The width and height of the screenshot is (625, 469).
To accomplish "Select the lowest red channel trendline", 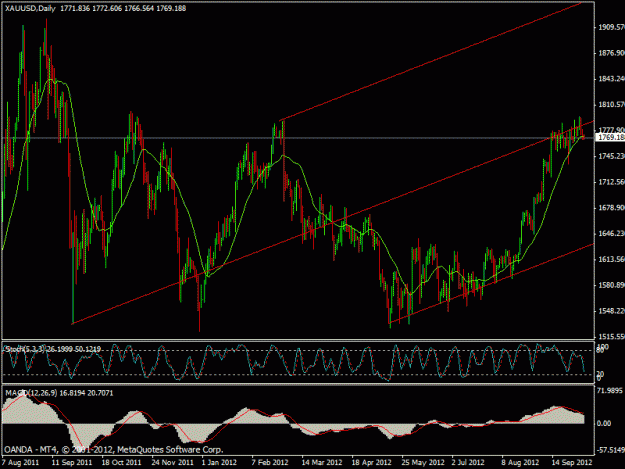I will (x=491, y=283).
